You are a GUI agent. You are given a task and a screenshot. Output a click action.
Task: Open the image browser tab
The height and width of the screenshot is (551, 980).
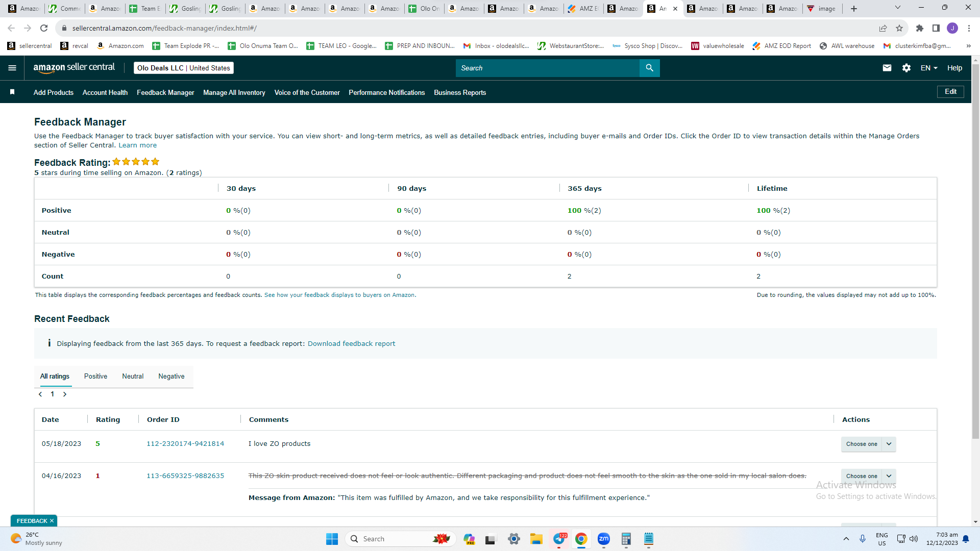pos(822,9)
